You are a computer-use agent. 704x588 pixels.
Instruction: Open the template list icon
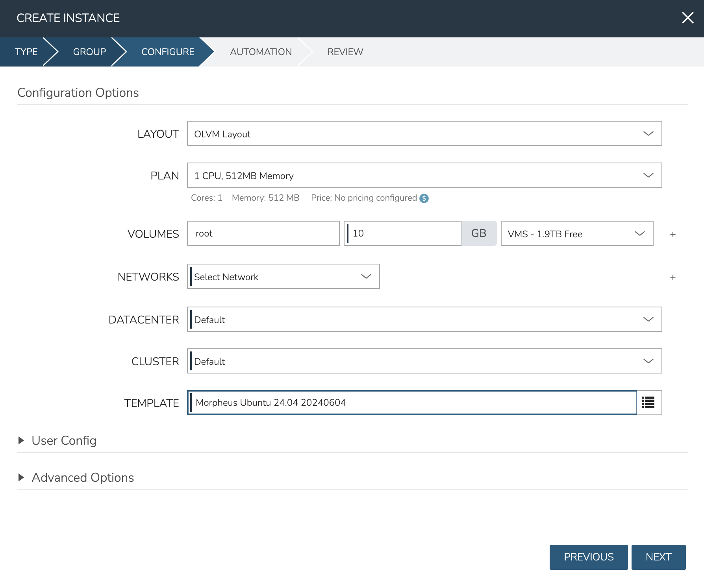coord(648,402)
